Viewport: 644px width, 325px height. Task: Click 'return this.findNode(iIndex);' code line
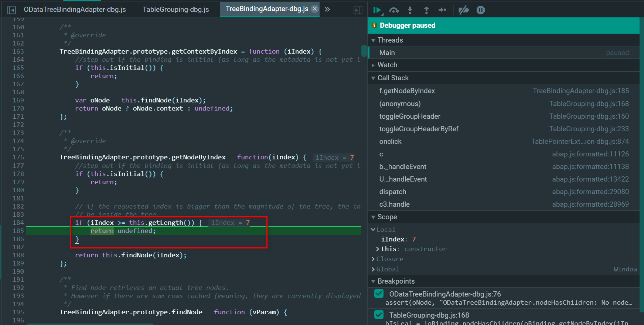tap(131, 255)
